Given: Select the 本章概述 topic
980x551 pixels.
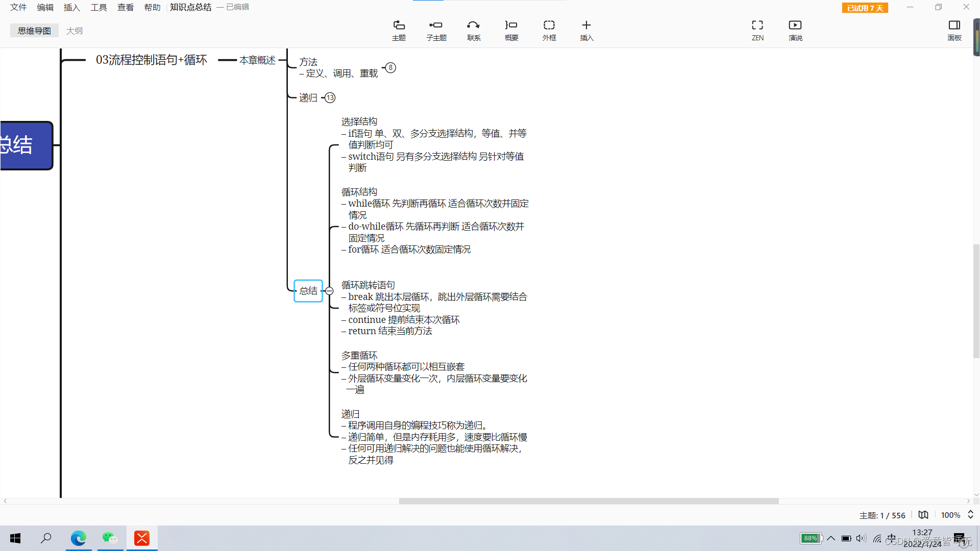Looking at the screenshot, I should pos(257,60).
